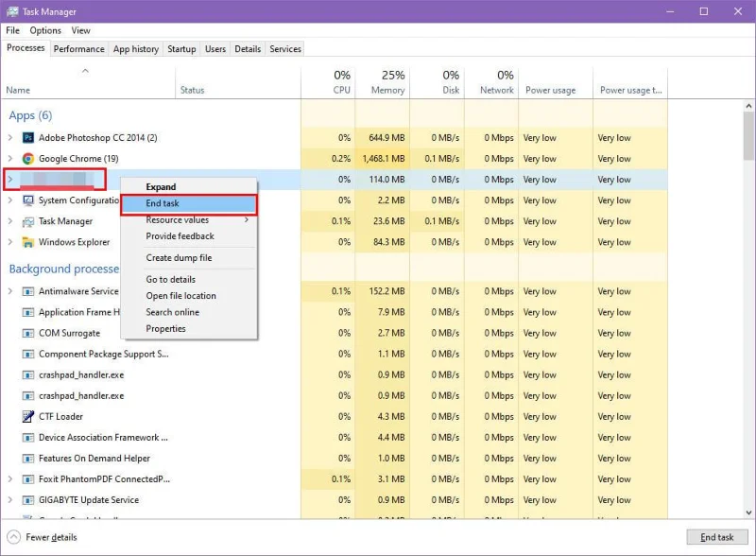Click the COM Surrogate process icon

(x=28, y=334)
